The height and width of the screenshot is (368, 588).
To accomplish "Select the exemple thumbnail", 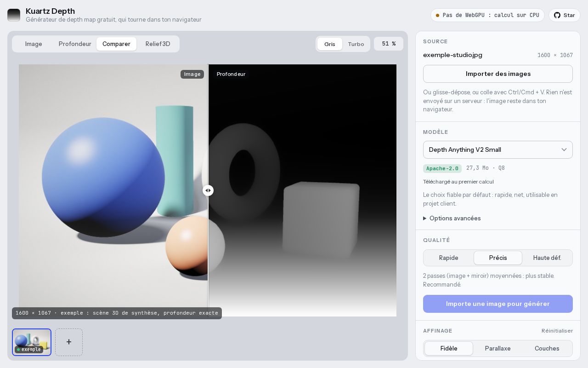I will coord(32,342).
